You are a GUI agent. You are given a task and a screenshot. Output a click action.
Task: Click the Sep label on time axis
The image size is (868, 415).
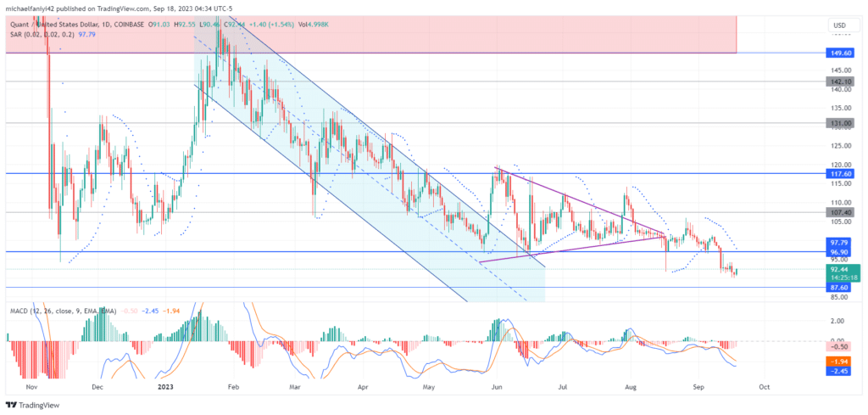[698, 385]
